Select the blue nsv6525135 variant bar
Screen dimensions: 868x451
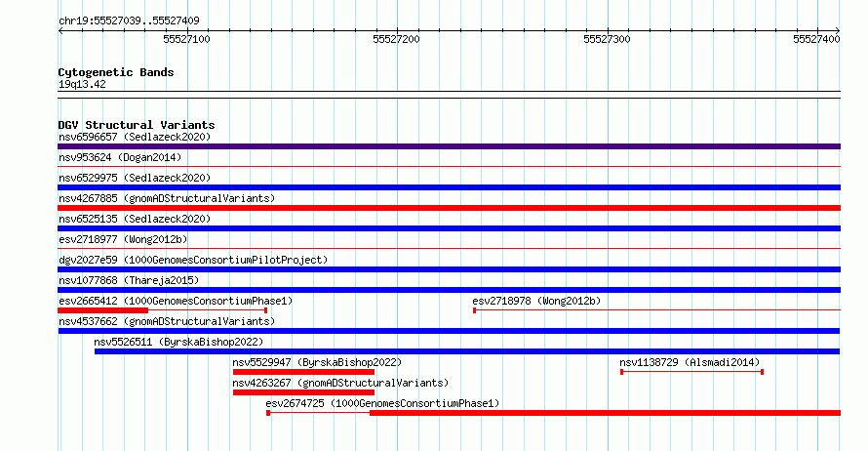point(449,228)
